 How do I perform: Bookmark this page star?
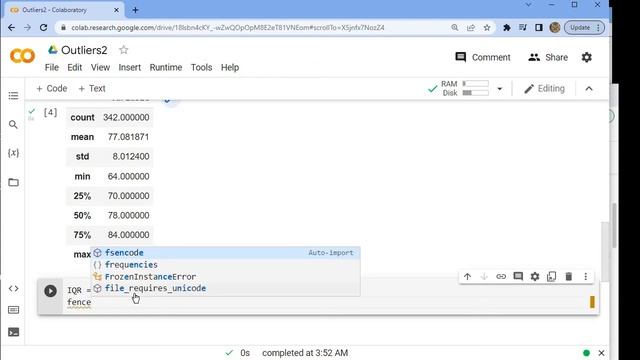(487, 28)
